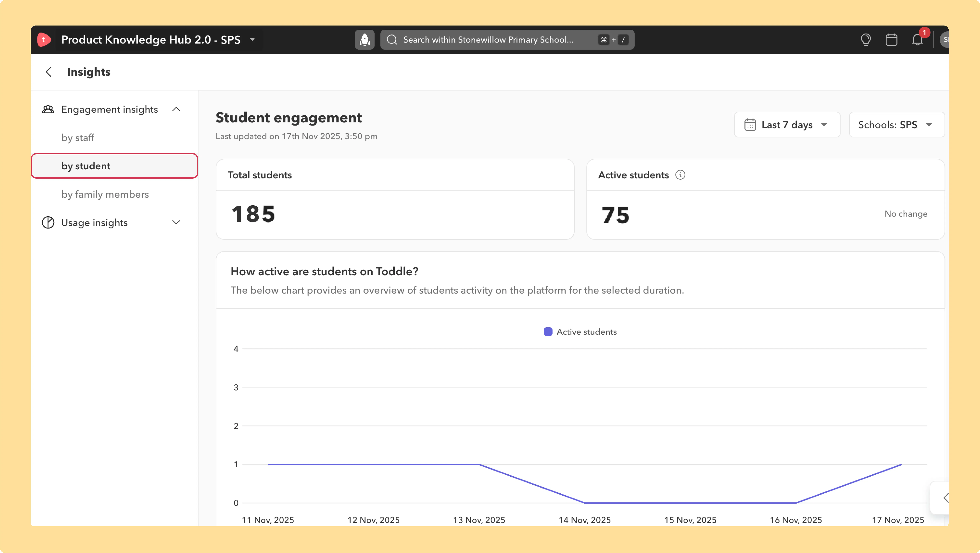This screenshot has width=980, height=553.
Task: Click the Toddle logo icon
Action: click(44, 40)
